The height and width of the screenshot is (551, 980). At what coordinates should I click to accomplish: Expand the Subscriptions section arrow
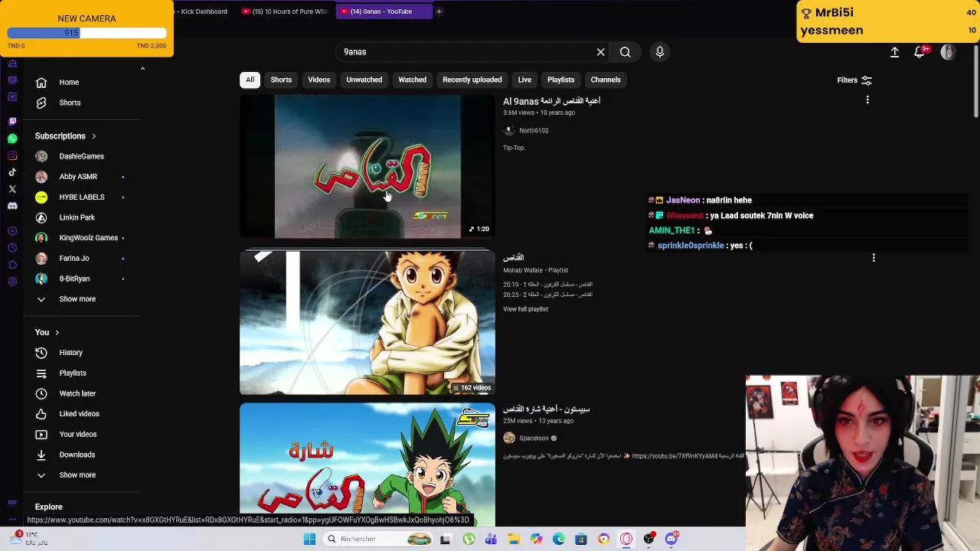(93, 136)
